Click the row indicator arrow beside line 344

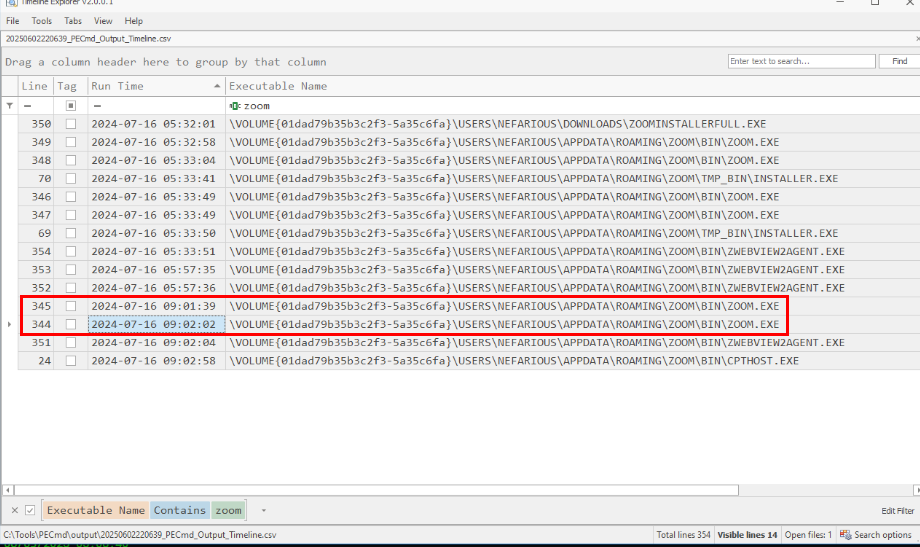coord(9,324)
